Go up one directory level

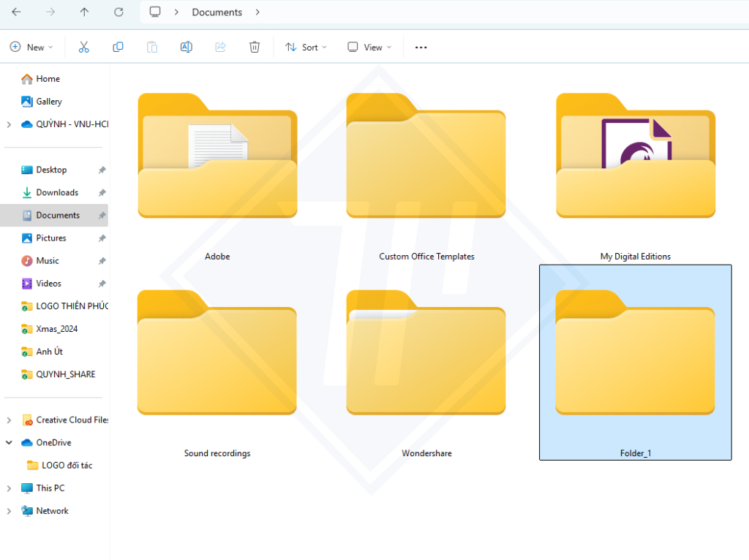[84, 12]
